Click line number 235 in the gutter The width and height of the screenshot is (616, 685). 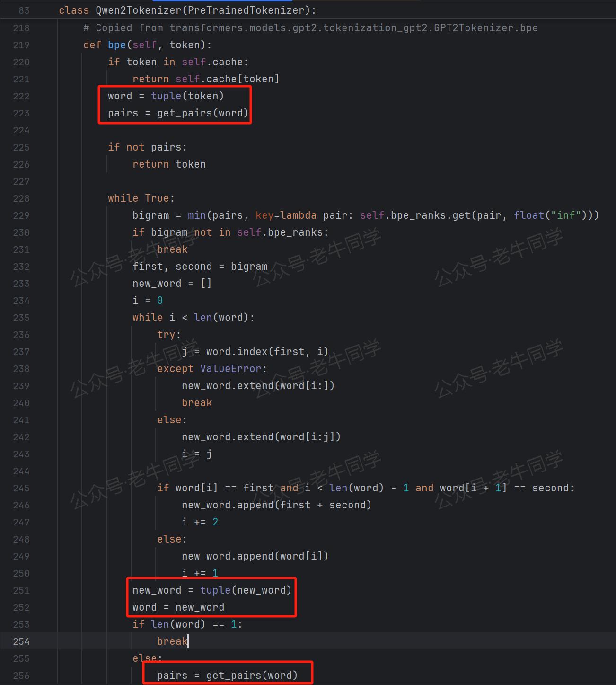21,318
